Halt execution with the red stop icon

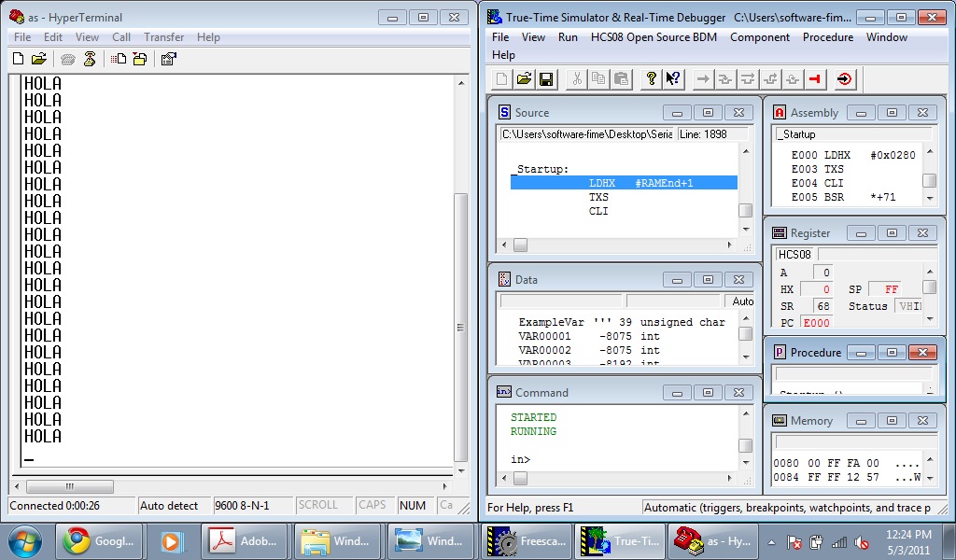point(816,79)
